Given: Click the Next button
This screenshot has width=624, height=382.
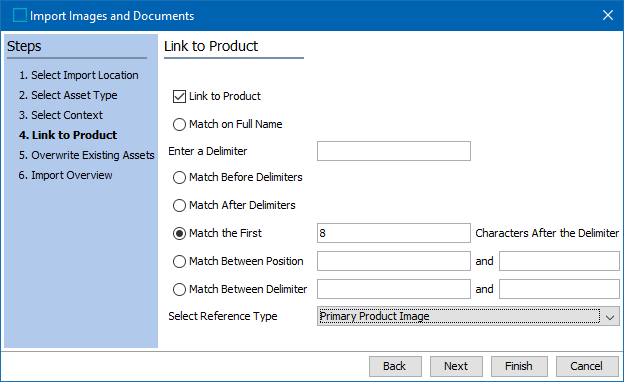Looking at the screenshot, I should click(456, 366).
